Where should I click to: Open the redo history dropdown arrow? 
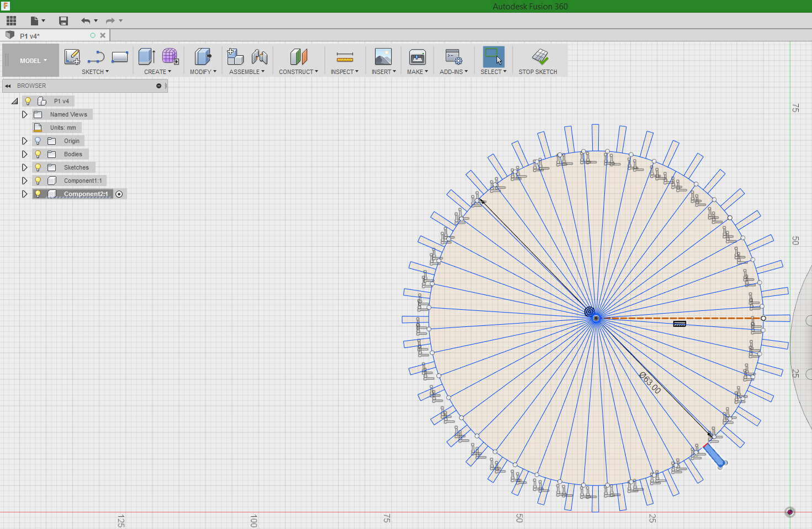click(121, 21)
